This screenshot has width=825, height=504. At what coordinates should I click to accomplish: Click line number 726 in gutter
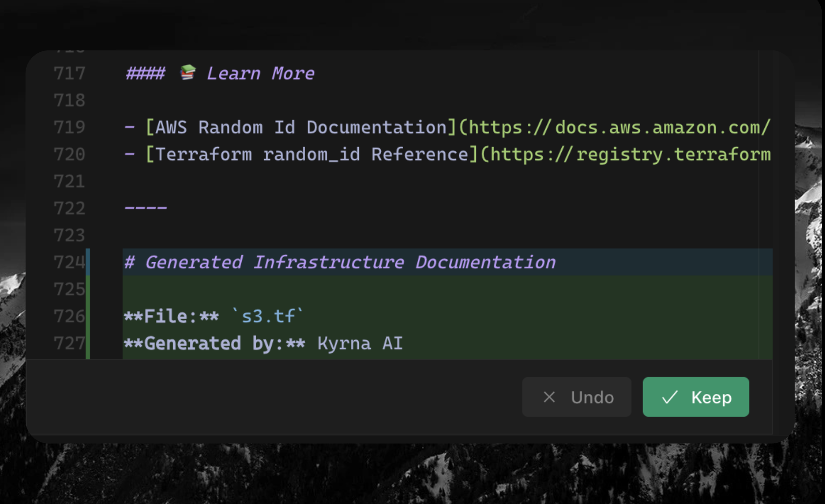point(70,316)
